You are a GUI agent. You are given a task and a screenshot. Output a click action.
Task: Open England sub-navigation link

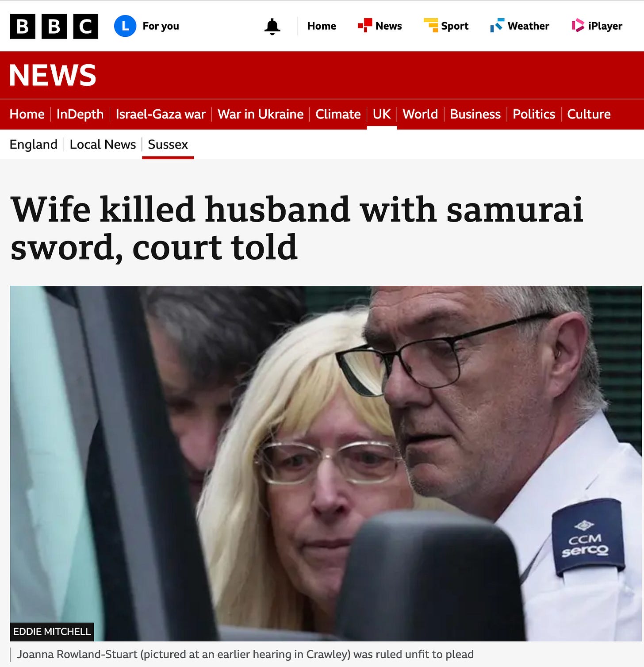tap(34, 145)
